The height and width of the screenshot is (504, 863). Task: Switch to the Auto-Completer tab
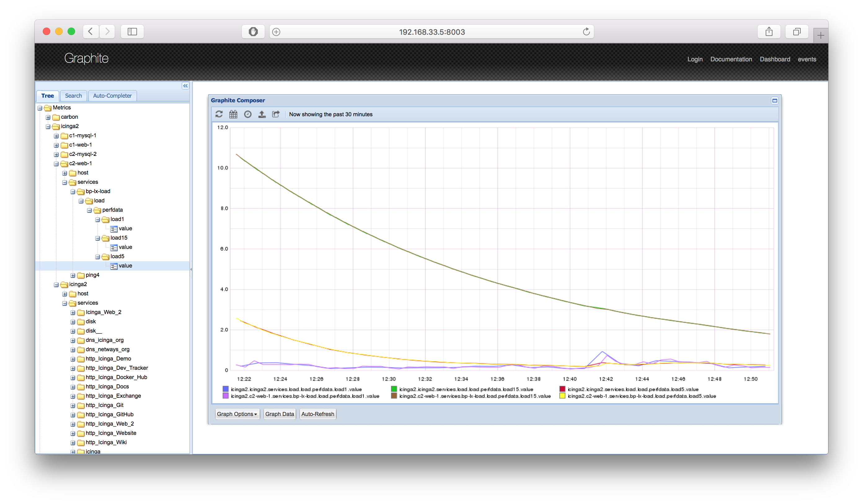point(112,96)
